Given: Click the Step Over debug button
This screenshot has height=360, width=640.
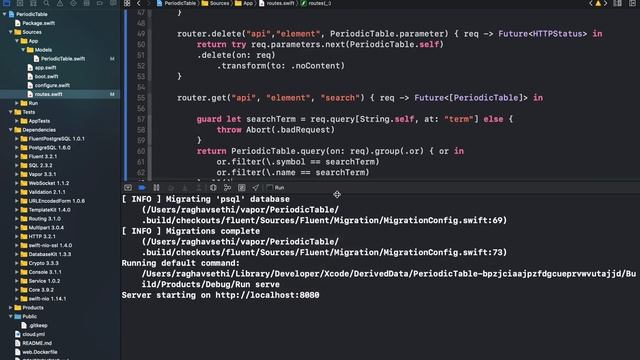Looking at the screenshot, I should (x=171, y=187).
